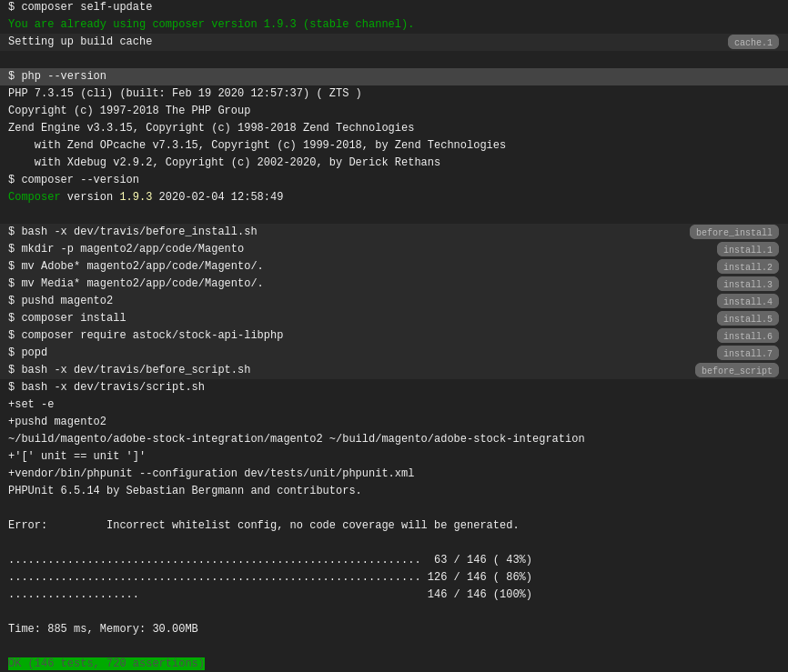Select the install.6 step badge
The height and width of the screenshot is (672, 788).
point(747,336)
